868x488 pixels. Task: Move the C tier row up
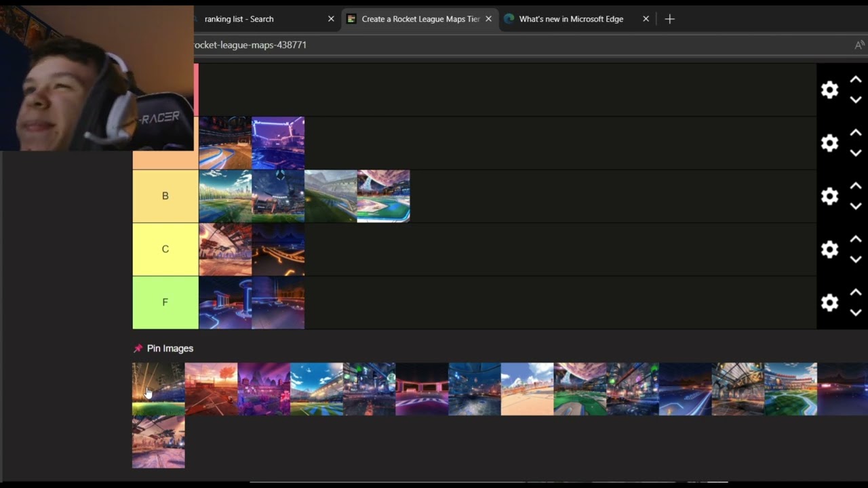tap(856, 239)
